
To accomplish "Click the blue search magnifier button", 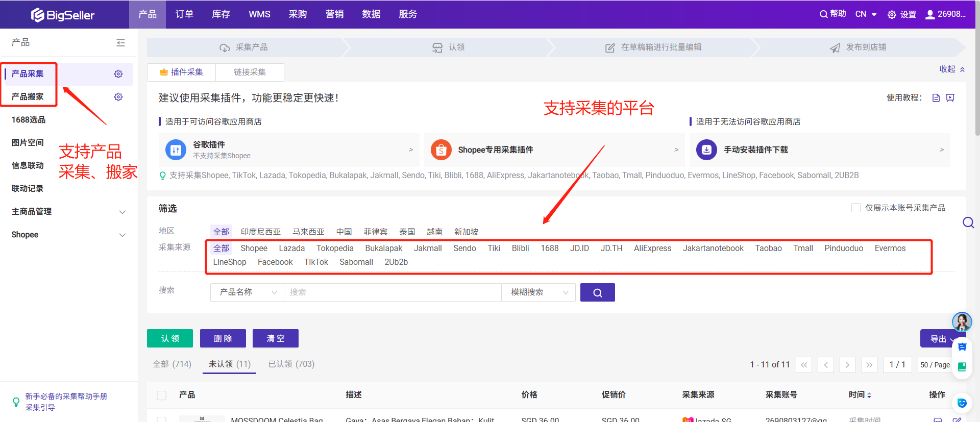I will [x=597, y=292].
